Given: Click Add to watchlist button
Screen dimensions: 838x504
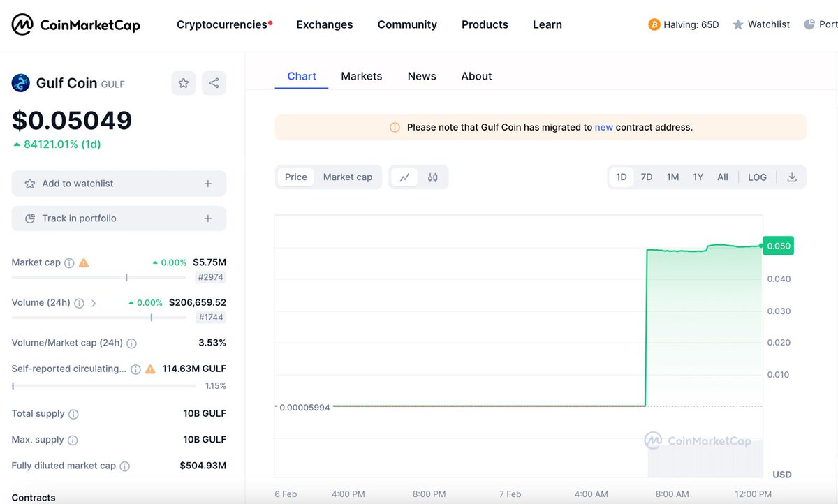Looking at the screenshot, I should coord(119,184).
